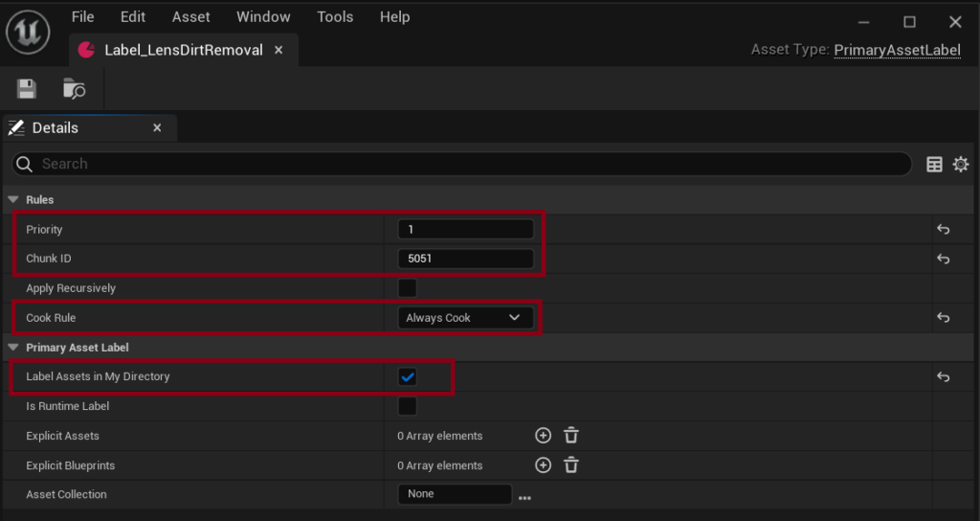Enable the Apply Recursively checkbox
The width and height of the screenshot is (980, 521).
(408, 288)
